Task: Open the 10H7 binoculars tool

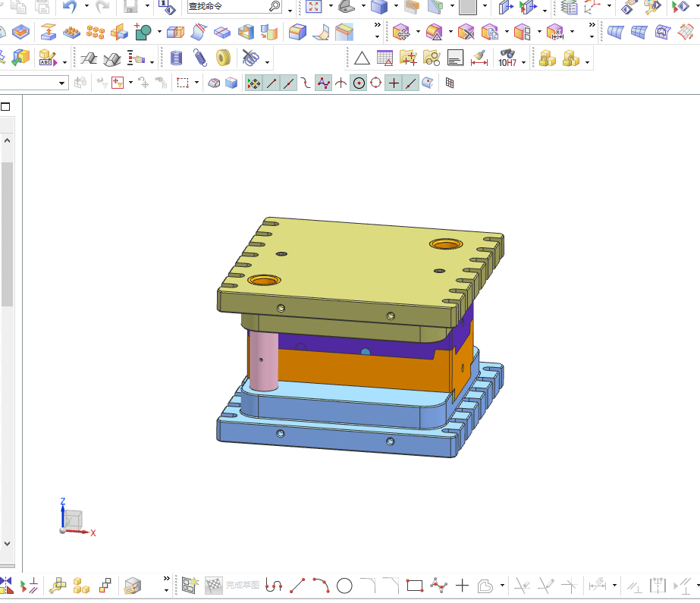Action: pyautogui.click(x=507, y=58)
